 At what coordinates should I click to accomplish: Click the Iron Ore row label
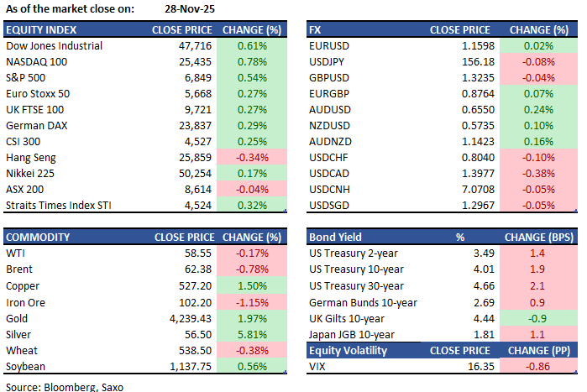pos(29,301)
